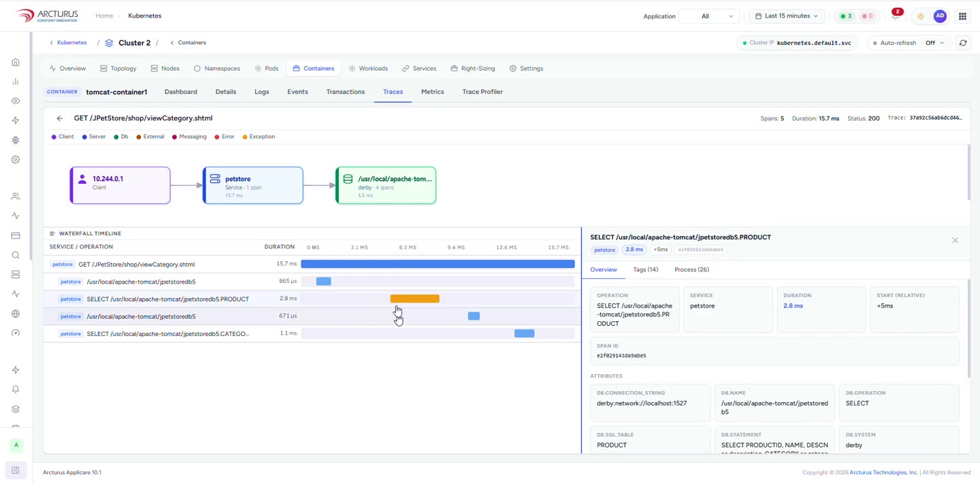Open the home icon in left sidebar
980x483 pixels.
(x=16, y=62)
